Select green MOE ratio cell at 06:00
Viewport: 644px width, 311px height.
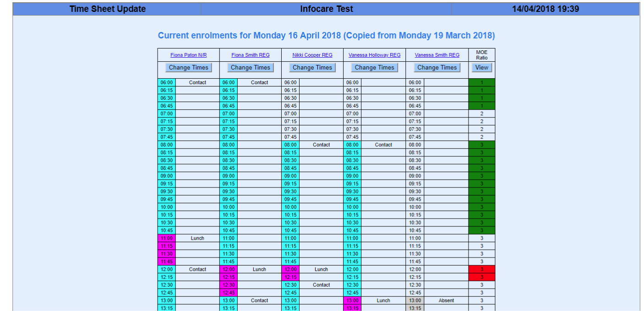481,83
